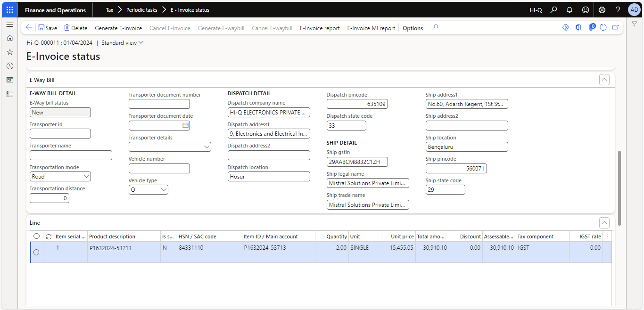Screen dimensions: 644x310
Task: Click the E-Invoice report button
Action: point(320,28)
